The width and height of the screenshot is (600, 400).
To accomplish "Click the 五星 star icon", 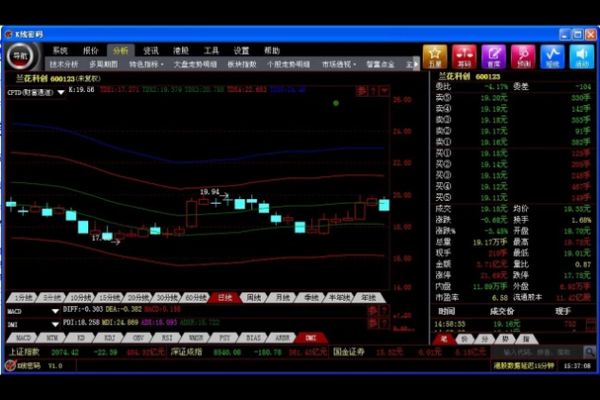I will tap(434, 56).
